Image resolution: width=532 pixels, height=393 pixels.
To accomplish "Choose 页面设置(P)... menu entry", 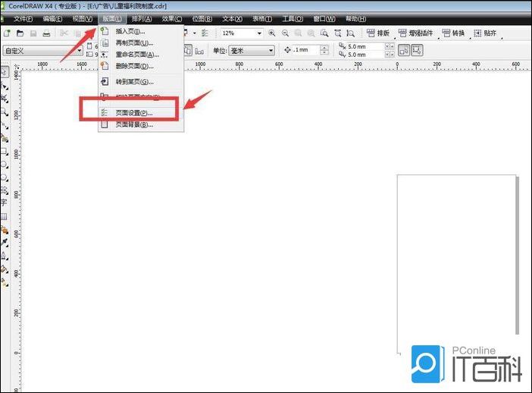I will [x=141, y=113].
